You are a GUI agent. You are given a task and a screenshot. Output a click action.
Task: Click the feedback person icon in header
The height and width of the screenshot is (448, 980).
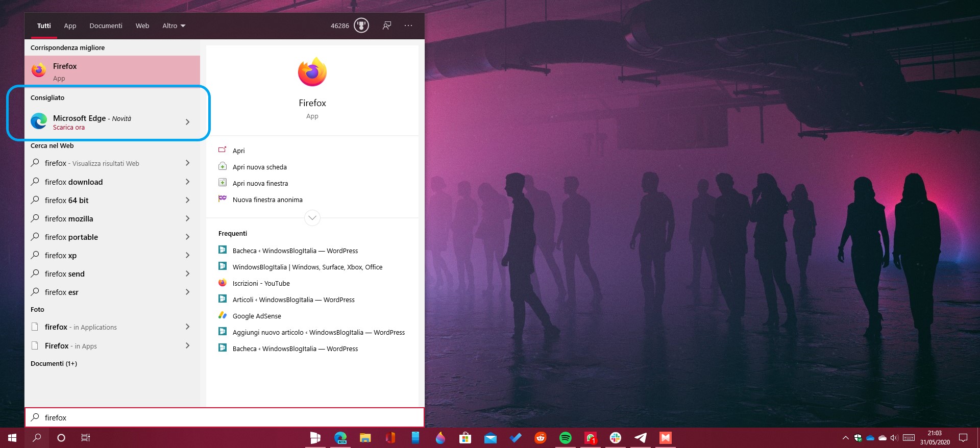tap(387, 26)
